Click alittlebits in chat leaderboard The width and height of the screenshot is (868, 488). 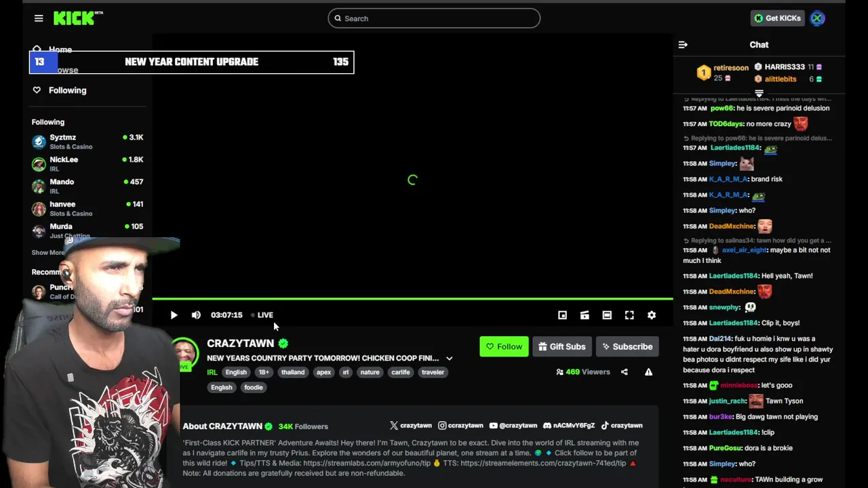coord(781,79)
